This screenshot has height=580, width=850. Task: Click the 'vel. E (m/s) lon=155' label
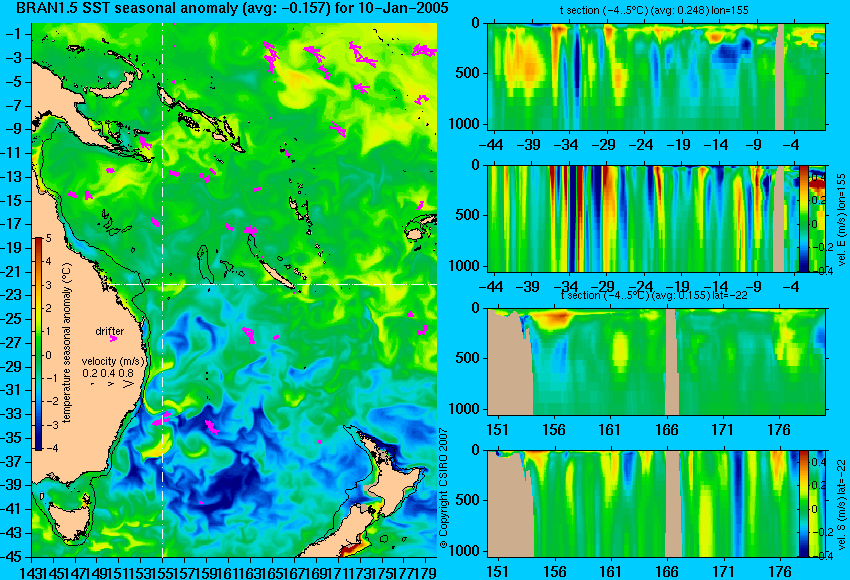[x=841, y=220]
